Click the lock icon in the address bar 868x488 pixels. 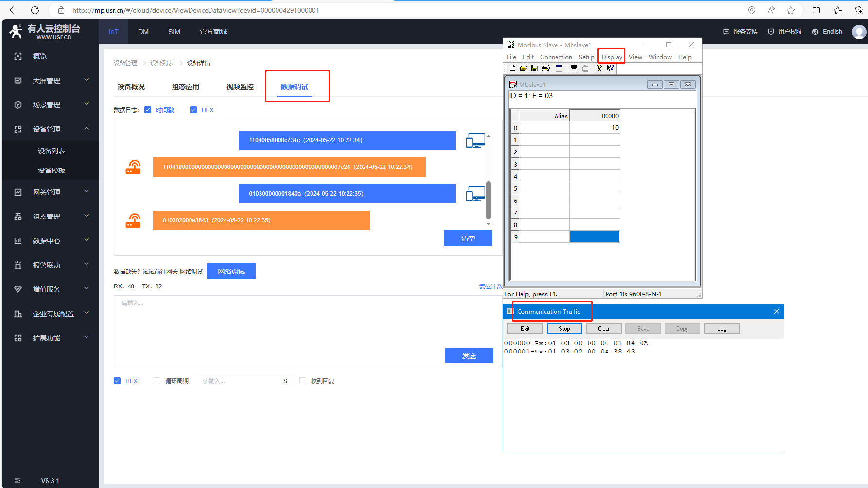[x=61, y=10]
